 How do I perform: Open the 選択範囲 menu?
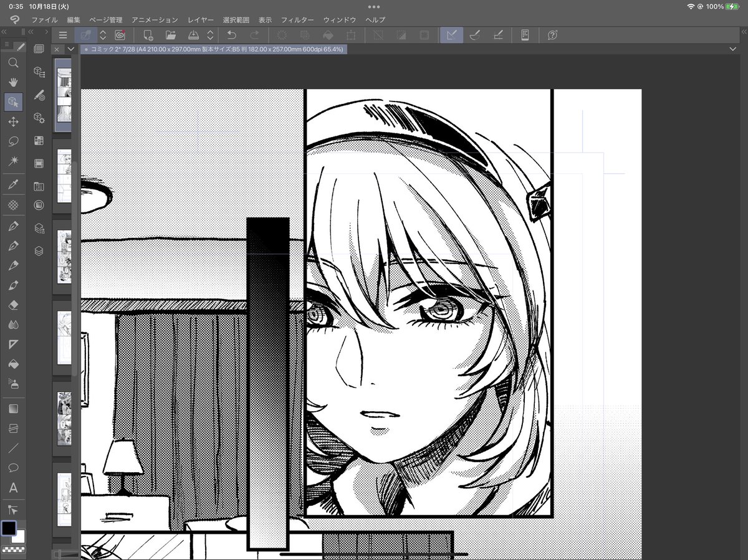[x=236, y=20]
